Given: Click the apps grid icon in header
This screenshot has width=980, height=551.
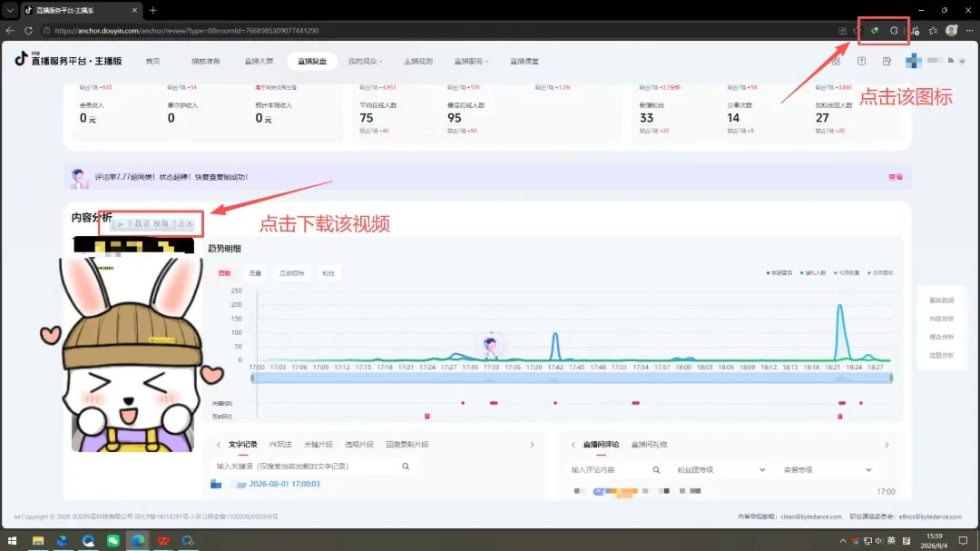Looking at the screenshot, I should [836, 62].
